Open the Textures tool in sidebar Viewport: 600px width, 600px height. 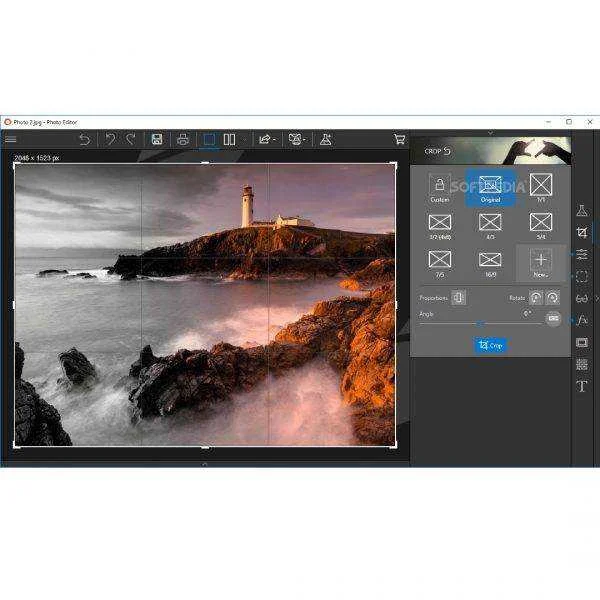pyautogui.click(x=582, y=364)
